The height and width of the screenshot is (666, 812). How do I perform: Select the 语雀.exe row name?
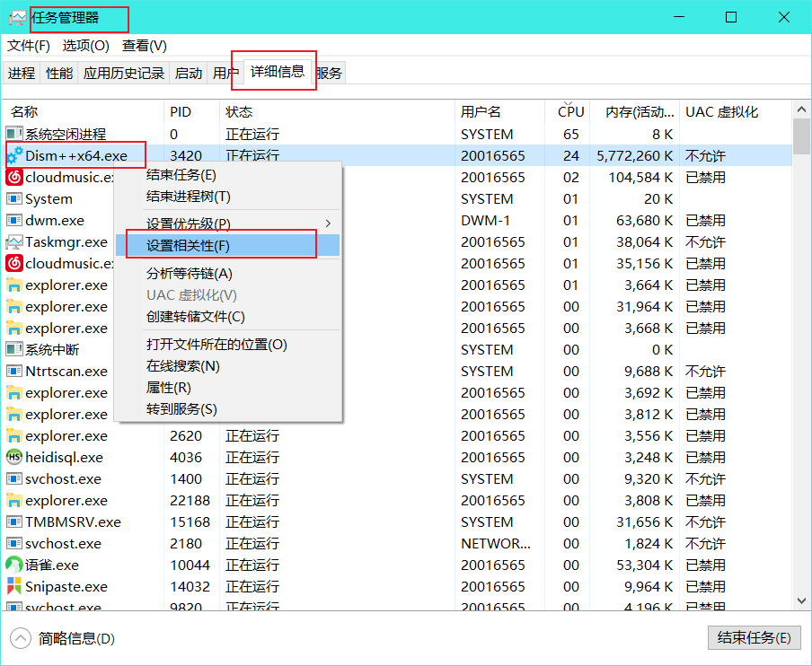(x=52, y=565)
